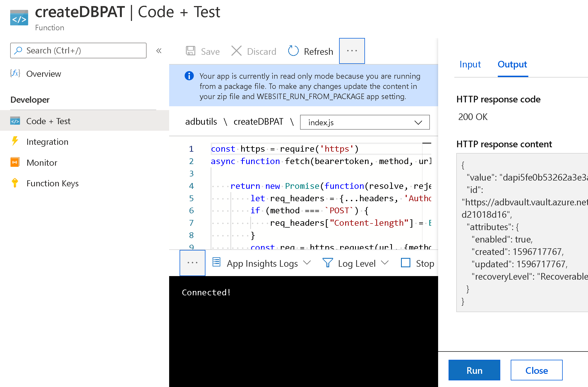Click the Log Level filter icon
This screenshot has height=387, width=588.
[327, 263]
